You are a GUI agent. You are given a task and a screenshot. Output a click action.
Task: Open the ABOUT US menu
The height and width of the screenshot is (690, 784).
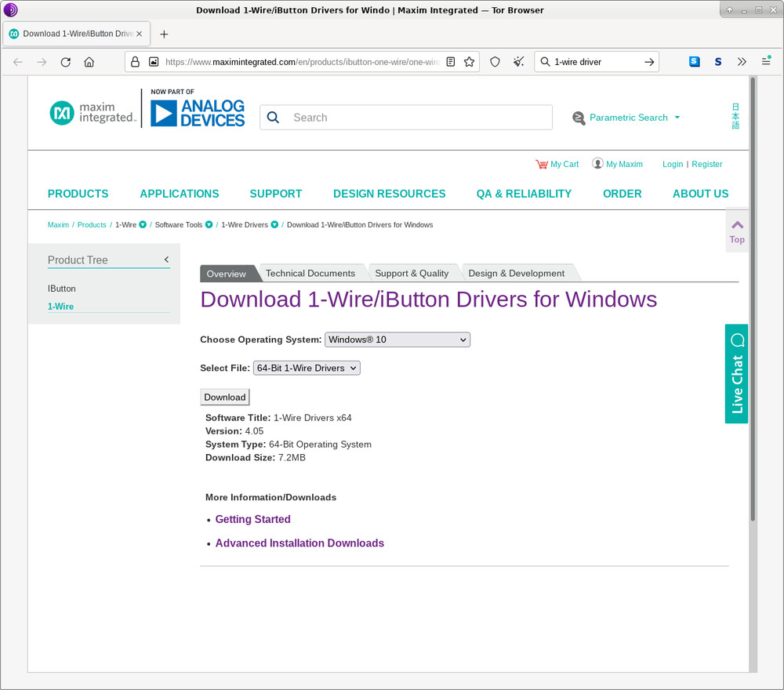click(700, 194)
